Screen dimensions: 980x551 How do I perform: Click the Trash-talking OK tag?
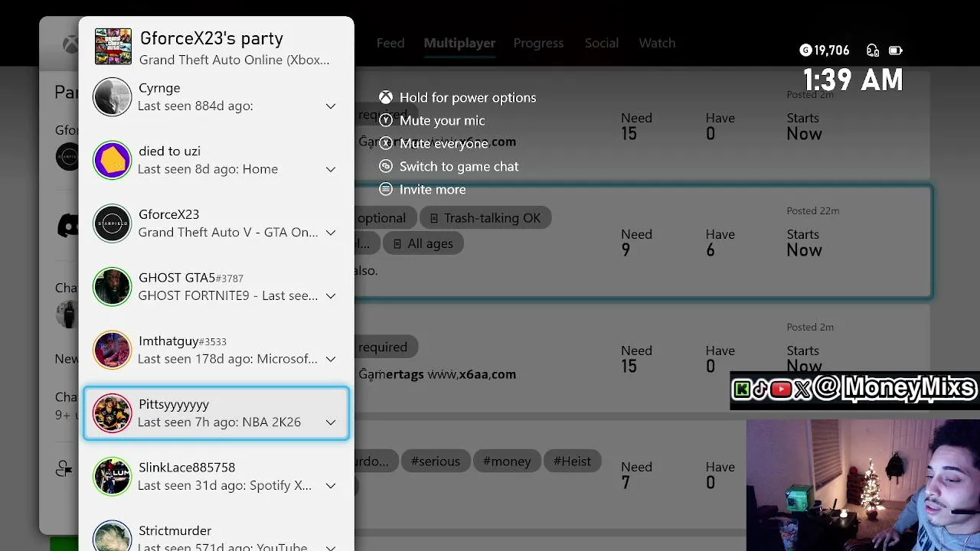coord(485,218)
